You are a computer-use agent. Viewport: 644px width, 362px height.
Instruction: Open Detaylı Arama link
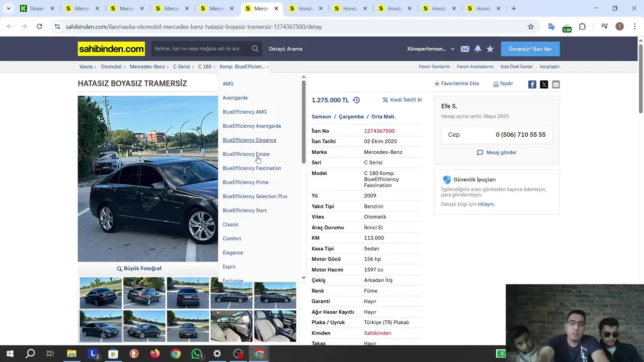(x=285, y=49)
